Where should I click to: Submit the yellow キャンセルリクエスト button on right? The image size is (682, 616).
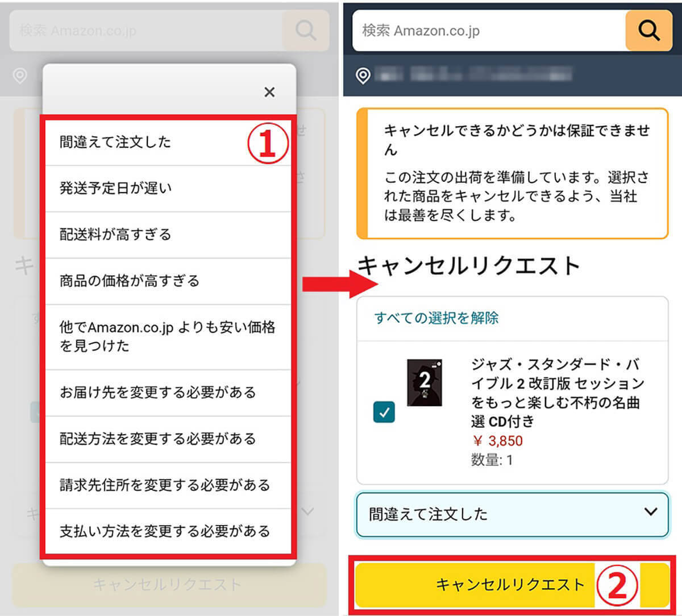512,585
